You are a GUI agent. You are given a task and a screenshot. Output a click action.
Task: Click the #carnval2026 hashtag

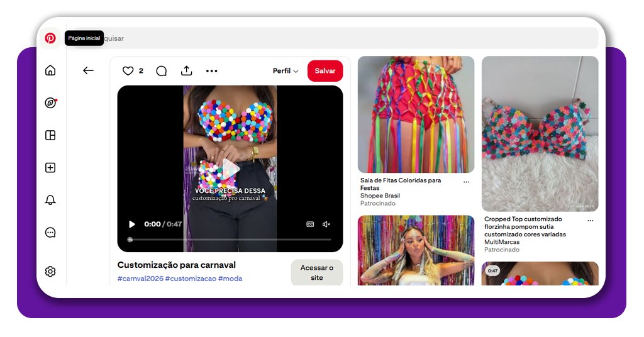point(140,279)
